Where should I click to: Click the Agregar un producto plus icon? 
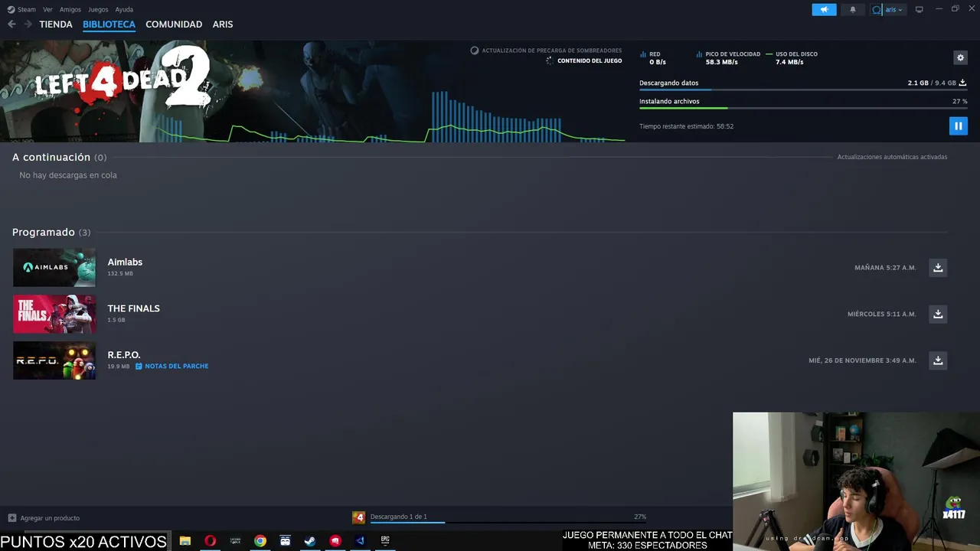tap(11, 518)
